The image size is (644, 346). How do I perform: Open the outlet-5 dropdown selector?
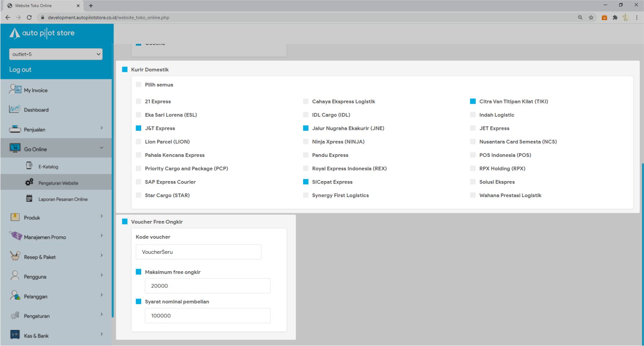tap(56, 54)
